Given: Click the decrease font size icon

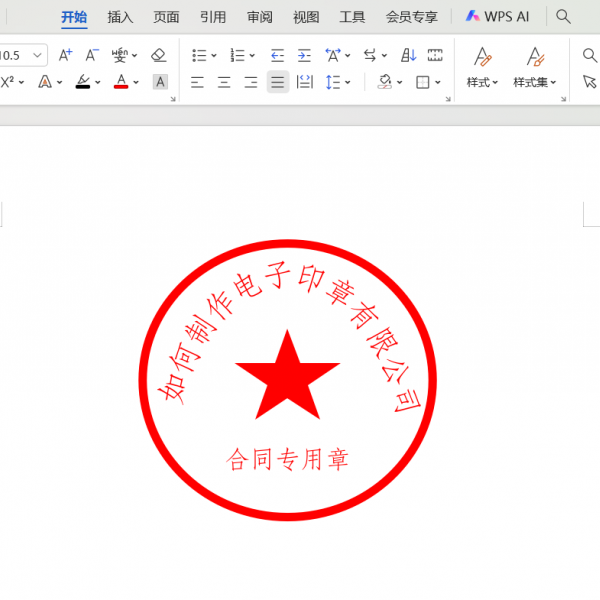Looking at the screenshot, I should tap(92, 55).
